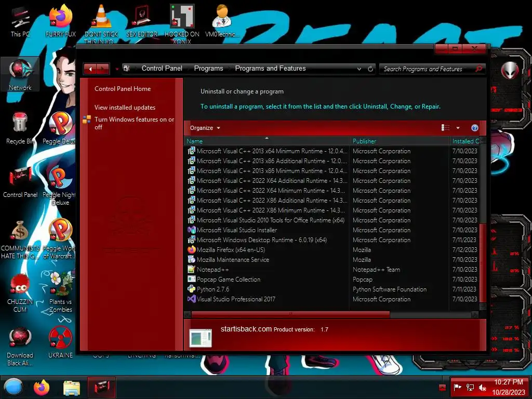
Task: Select the Plants vs Zombies desktop shortcut
Action: 60,292
